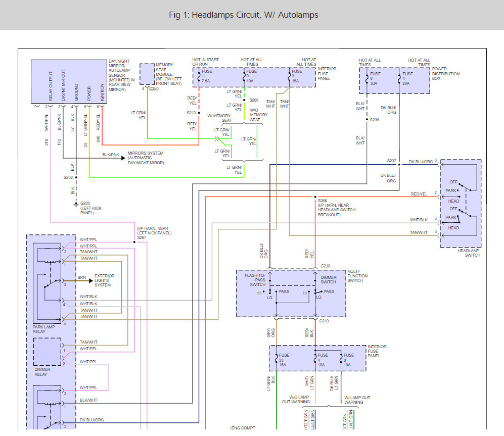This screenshot has height=436, width=504.
Task: Click the "MULTI-FUNCTION SWITCH" label
Action: click(357, 276)
